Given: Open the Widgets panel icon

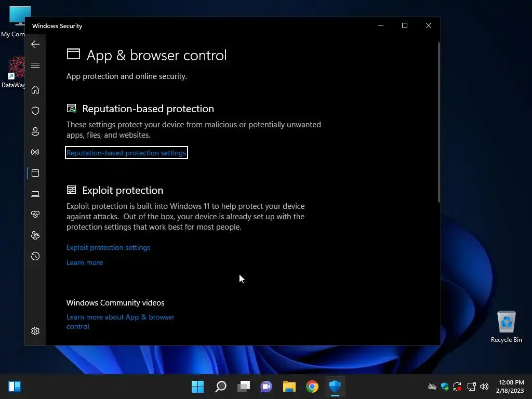Looking at the screenshot, I should [x=15, y=387].
